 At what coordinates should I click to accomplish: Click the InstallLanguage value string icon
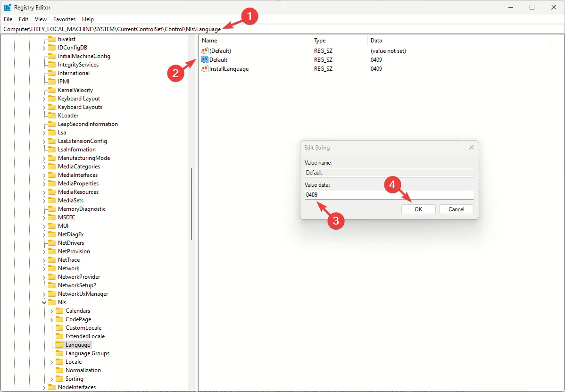205,68
